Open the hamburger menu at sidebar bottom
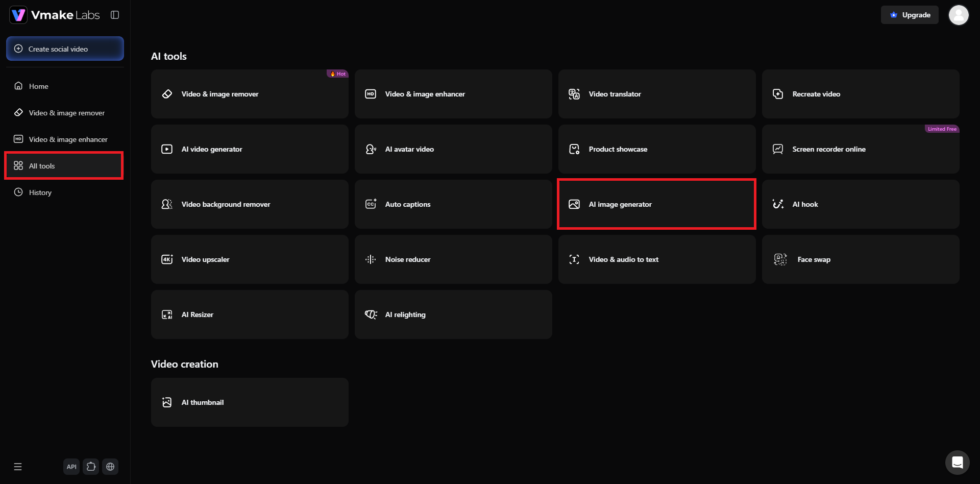Viewport: 980px width, 484px height. (18, 467)
